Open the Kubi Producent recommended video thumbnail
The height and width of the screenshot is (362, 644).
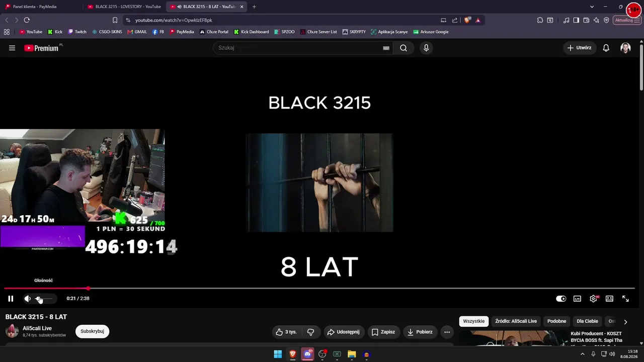(x=512, y=339)
